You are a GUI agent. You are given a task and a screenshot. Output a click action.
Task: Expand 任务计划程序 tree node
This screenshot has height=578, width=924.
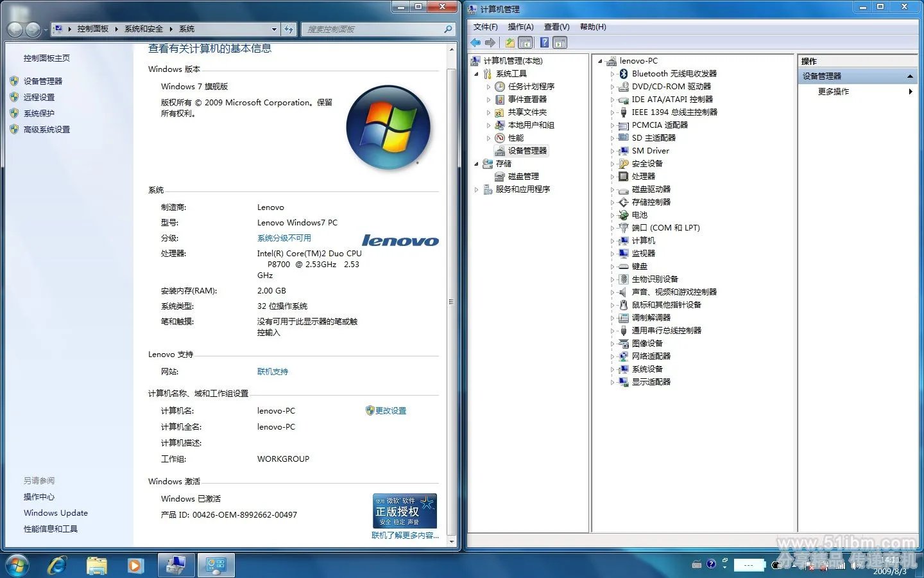point(488,87)
